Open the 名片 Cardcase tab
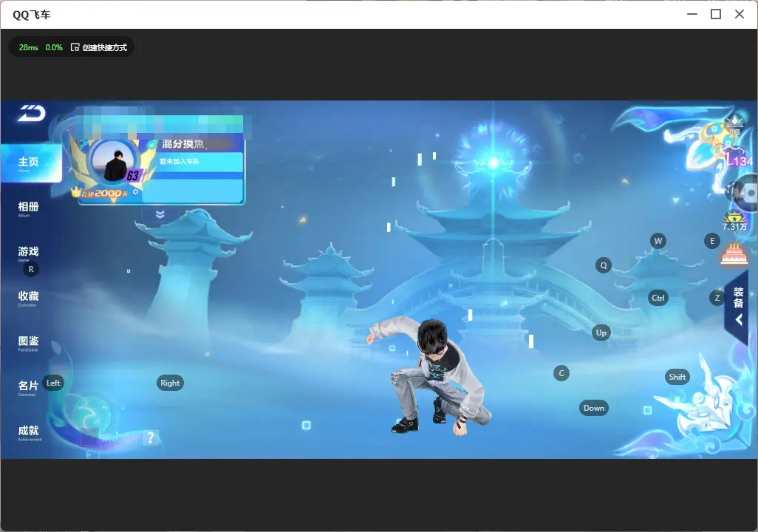Screen dimensions: 758x532 tap(28, 388)
